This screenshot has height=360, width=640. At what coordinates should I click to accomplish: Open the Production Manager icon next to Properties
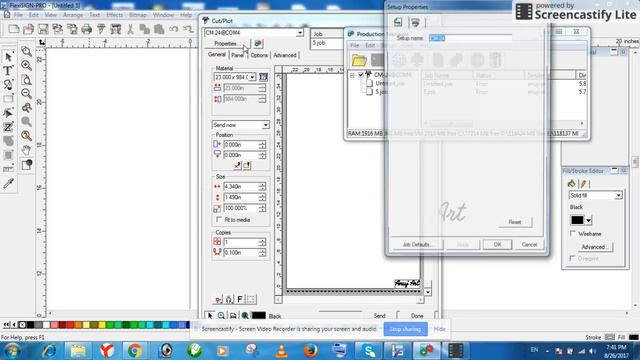tap(258, 43)
